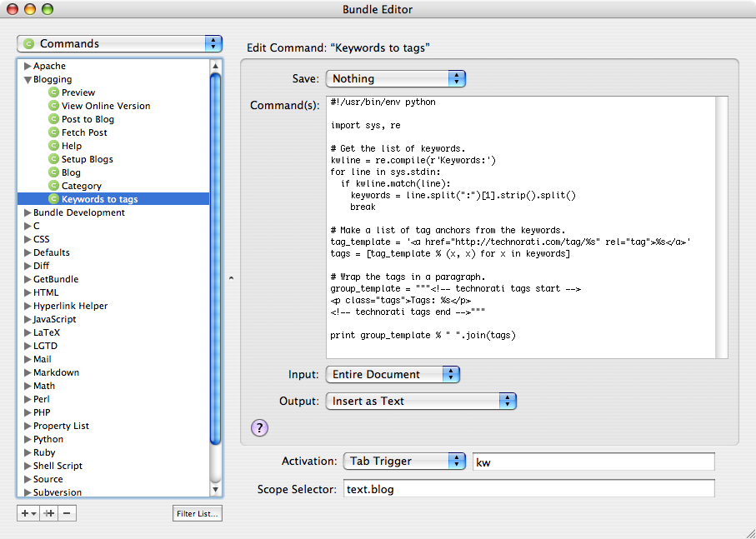Click the add item plus button
Viewport: 756px width, 539px height.
click(28, 513)
